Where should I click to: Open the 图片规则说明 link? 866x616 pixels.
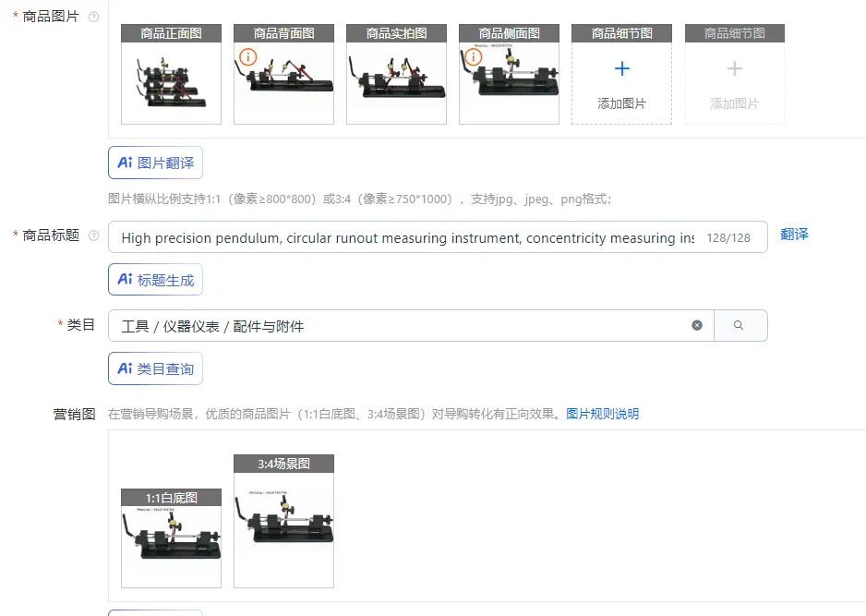603,414
